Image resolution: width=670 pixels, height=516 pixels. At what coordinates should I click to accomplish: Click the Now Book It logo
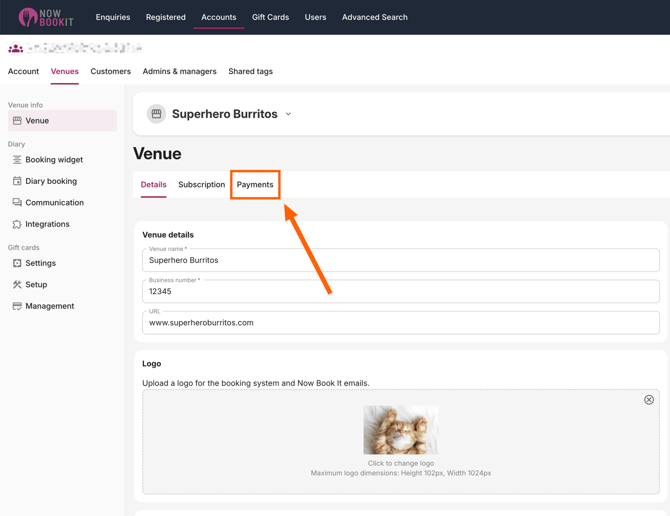tap(45, 17)
